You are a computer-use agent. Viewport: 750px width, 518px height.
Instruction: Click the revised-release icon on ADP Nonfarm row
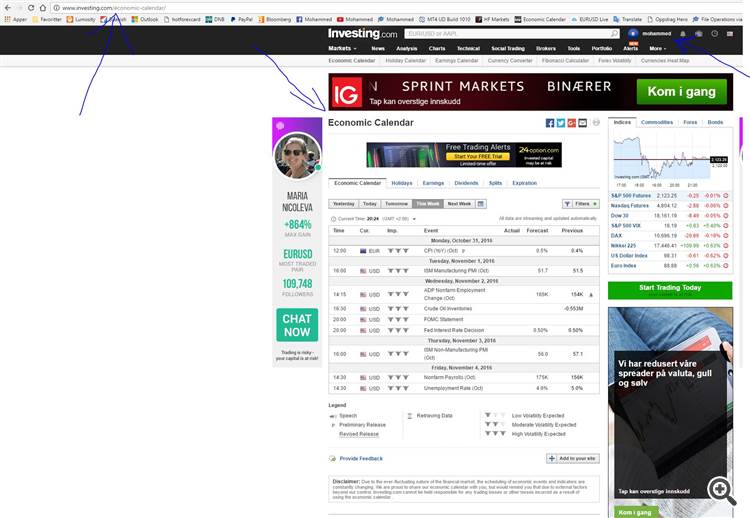pyautogui.click(x=591, y=295)
